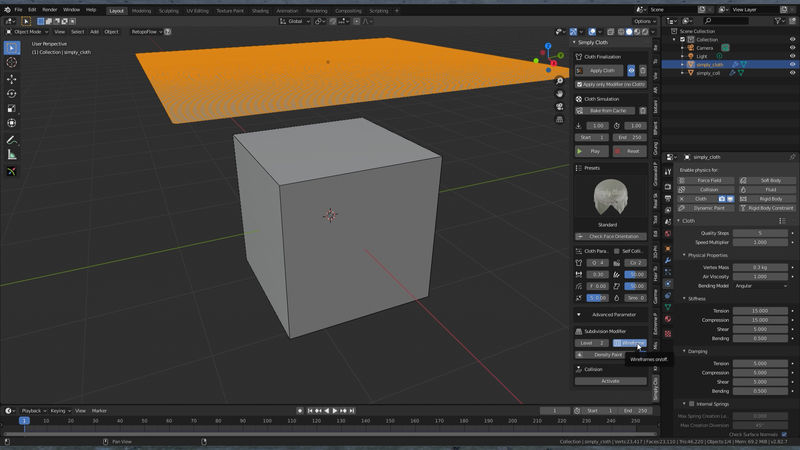Select the Scale tool
Image resolution: width=800 pixels, height=450 pixels.
pos(12,108)
